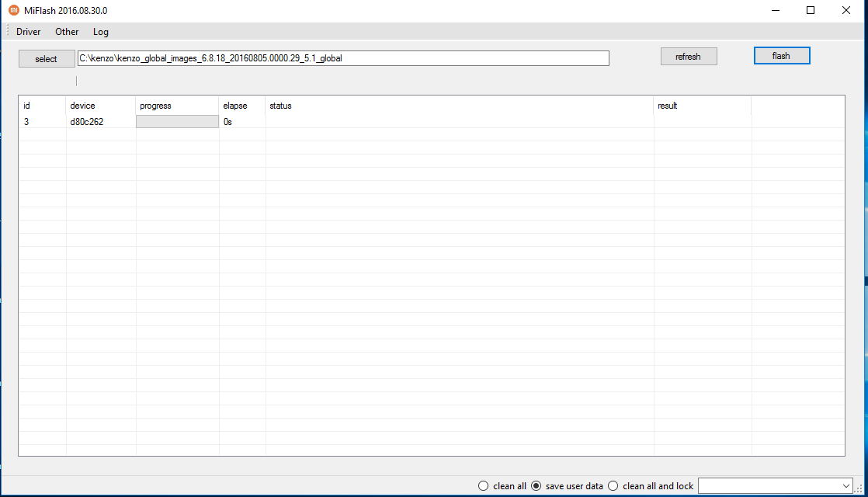Click the 'id' column header
The image size is (868, 497).
43,106
